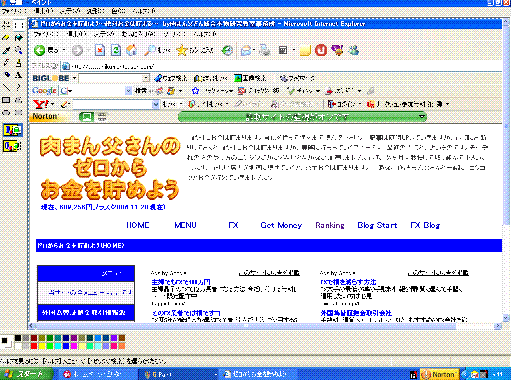The height and width of the screenshot is (380, 512).
Task: Choose the Rectangle shape tool in Paint
Action: [6, 100]
